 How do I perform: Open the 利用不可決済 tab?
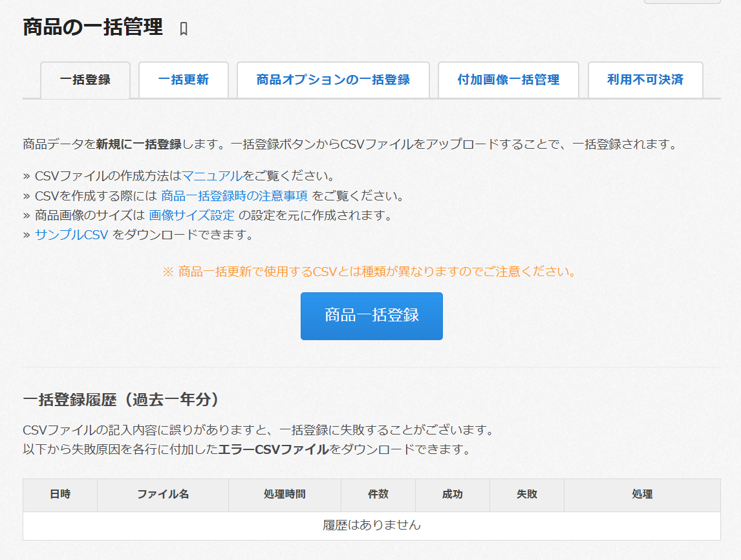coord(645,80)
